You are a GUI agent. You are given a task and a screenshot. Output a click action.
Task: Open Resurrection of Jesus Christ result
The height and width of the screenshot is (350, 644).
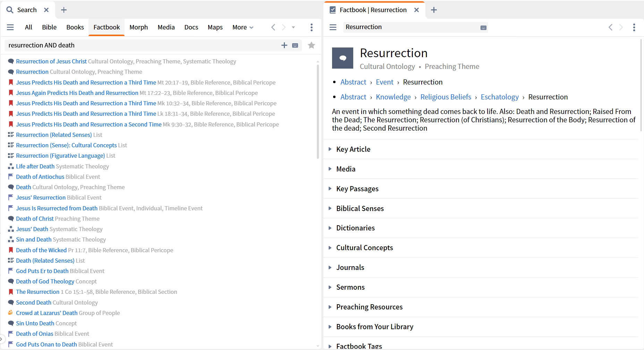51,61
